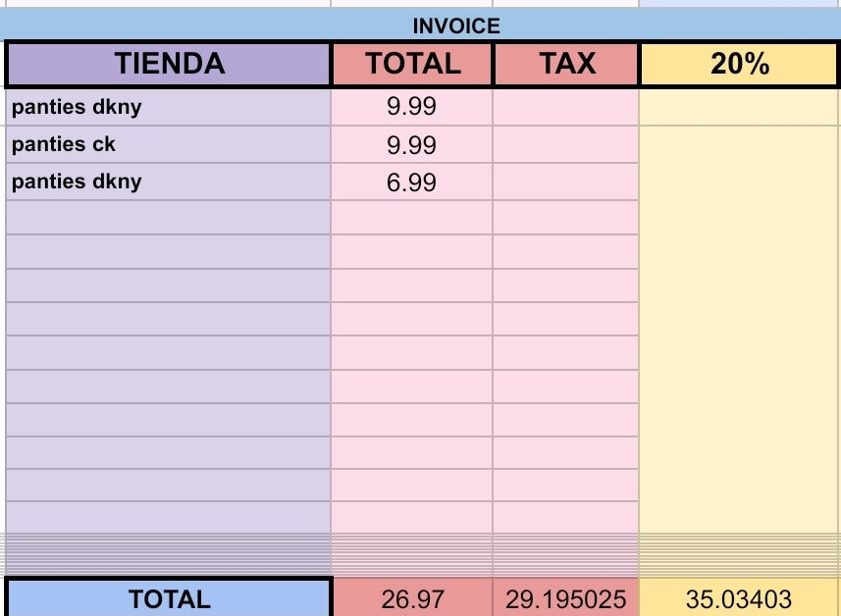Select the panties dkny cell priced 9.99
This screenshot has height=616, width=841.
pyautogui.click(x=169, y=107)
